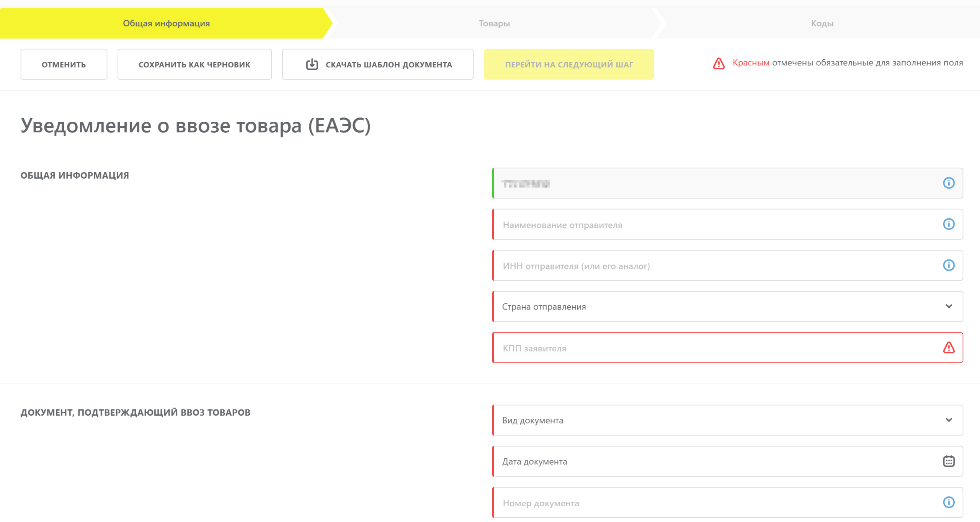The height and width of the screenshot is (522, 980).
Task: Click warning icon in КПП заявителя field
Action: pos(948,347)
